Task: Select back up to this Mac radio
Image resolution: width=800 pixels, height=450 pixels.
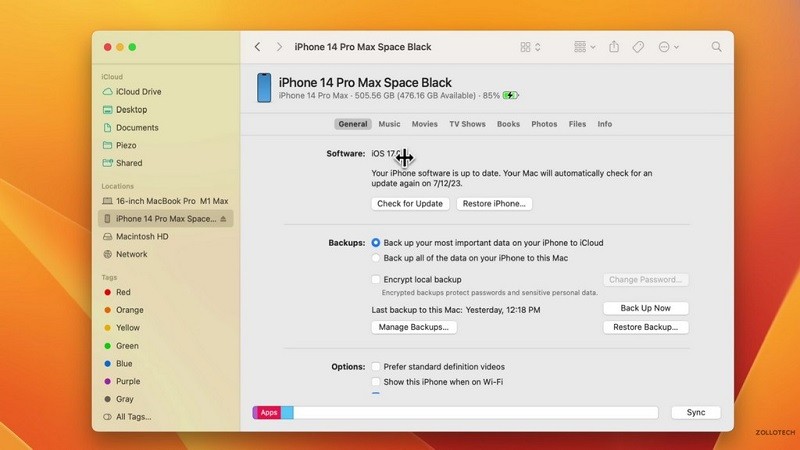Action: tap(376, 258)
